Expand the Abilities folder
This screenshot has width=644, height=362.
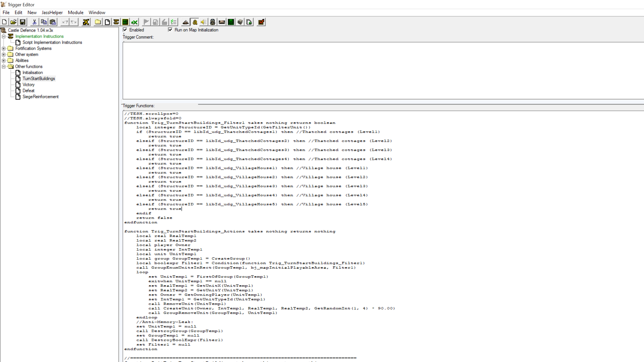pos(4,60)
